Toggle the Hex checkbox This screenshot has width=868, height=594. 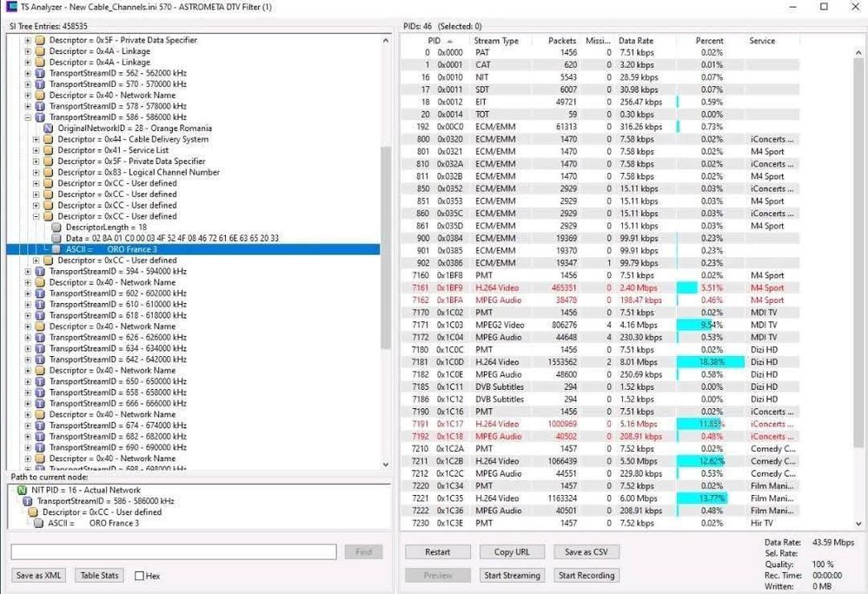(139, 576)
